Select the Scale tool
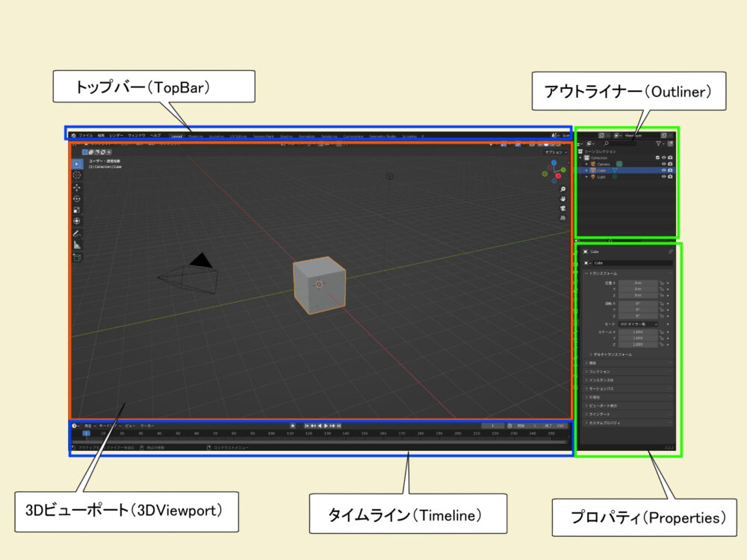Image resolution: width=747 pixels, height=560 pixels. click(77, 210)
